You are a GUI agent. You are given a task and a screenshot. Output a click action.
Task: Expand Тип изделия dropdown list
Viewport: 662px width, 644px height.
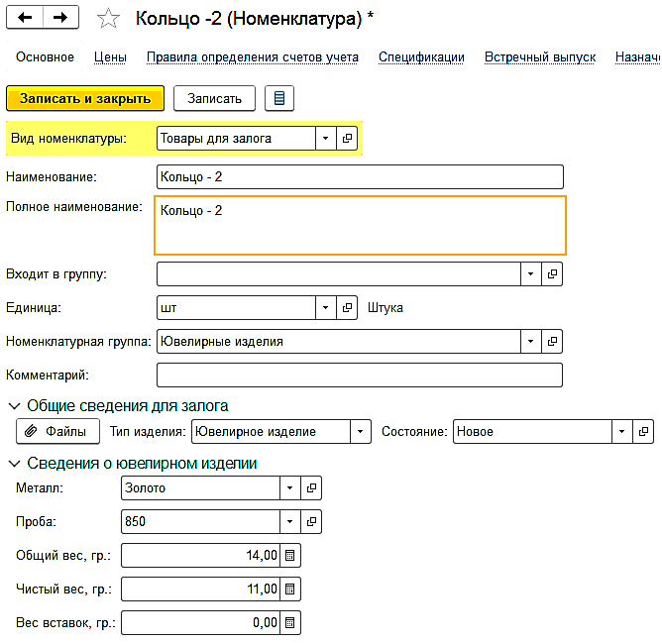coord(361,431)
